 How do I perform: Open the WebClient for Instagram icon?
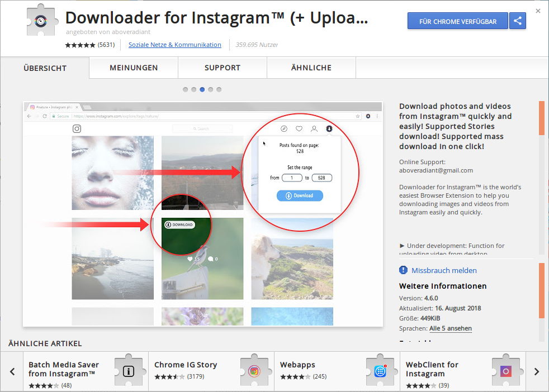click(x=506, y=371)
